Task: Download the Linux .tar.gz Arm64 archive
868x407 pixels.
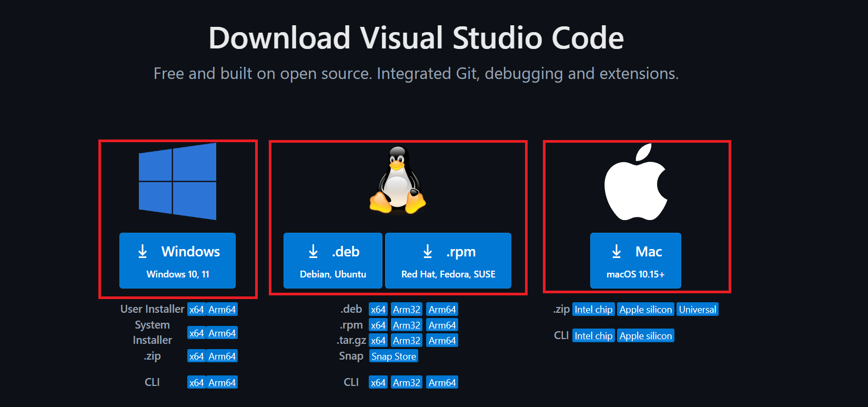Action: coord(442,341)
